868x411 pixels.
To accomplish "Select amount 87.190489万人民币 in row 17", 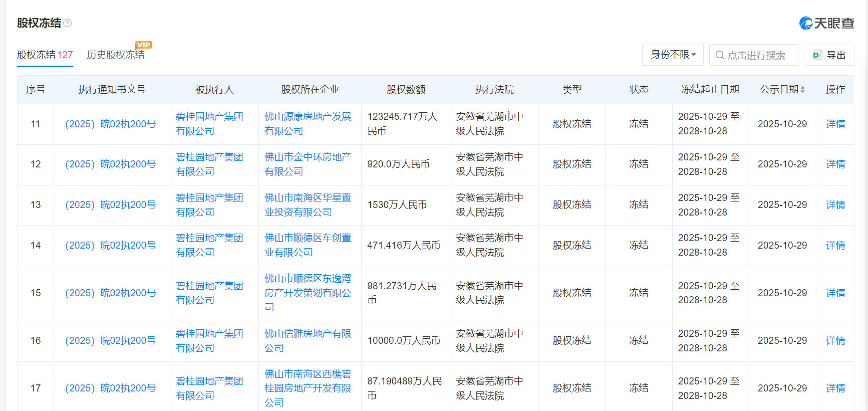I will [x=405, y=388].
